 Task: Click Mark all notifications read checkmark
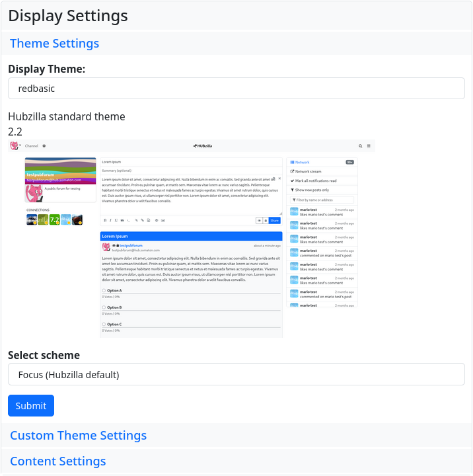pos(292,180)
